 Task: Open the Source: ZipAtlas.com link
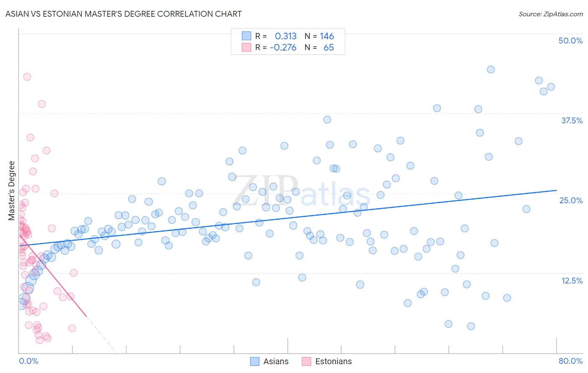[x=551, y=14]
